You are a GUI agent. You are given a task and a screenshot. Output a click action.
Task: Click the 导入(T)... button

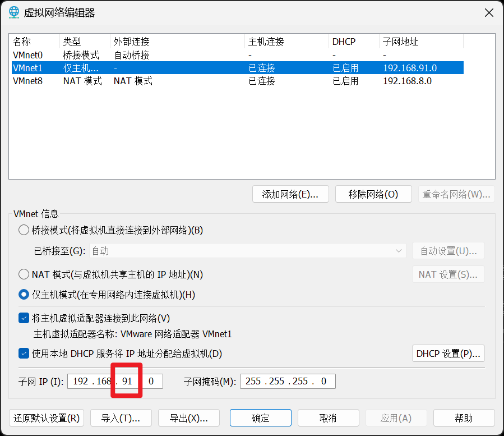tap(121, 418)
